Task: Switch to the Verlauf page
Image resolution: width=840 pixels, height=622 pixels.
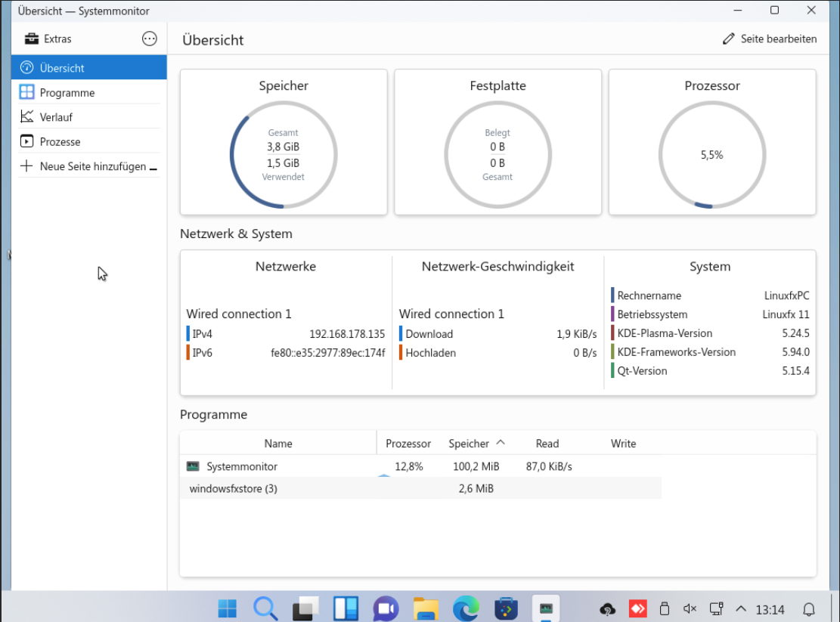Action: point(89,116)
